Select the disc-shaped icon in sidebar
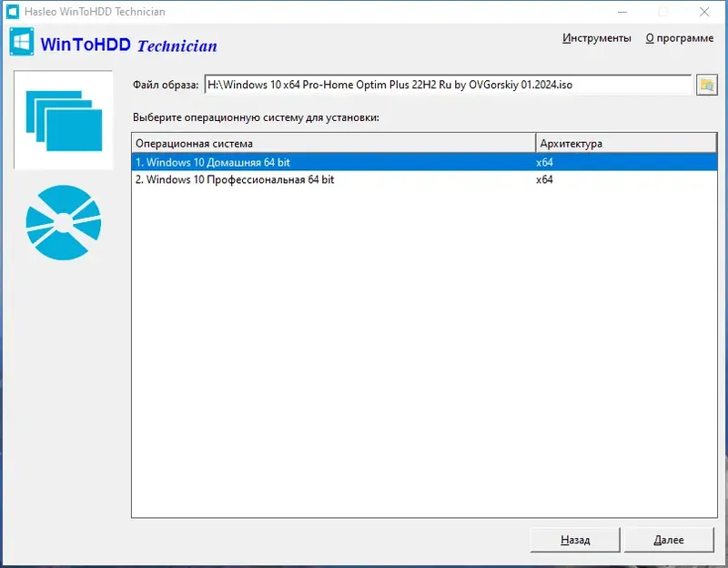Image resolution: width=728 pixels, height=568 pixels. 64,222
